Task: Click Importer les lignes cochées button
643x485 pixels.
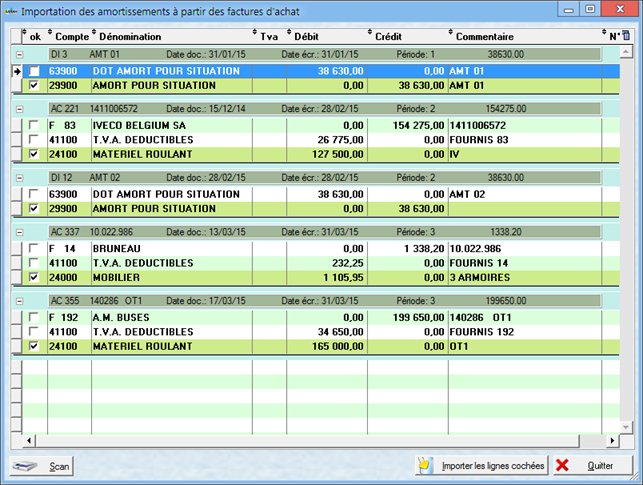Action: (x=481, y=466)
